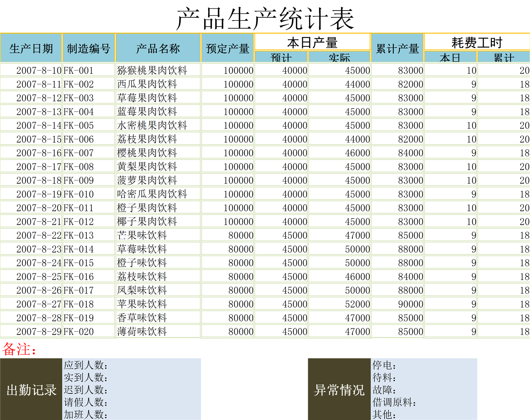
Task: Select the 制造编号 header cell
Action: [x=88, y=48]
